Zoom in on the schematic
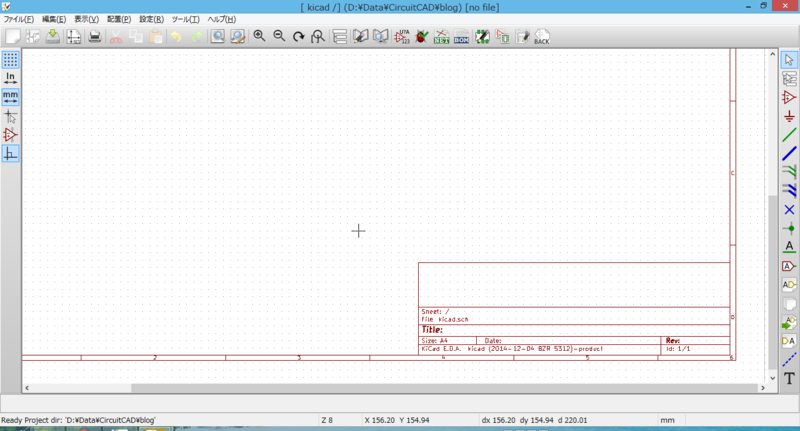Viewport: 800px width, 431px height. pyautogui.click(x=259, y=36)
